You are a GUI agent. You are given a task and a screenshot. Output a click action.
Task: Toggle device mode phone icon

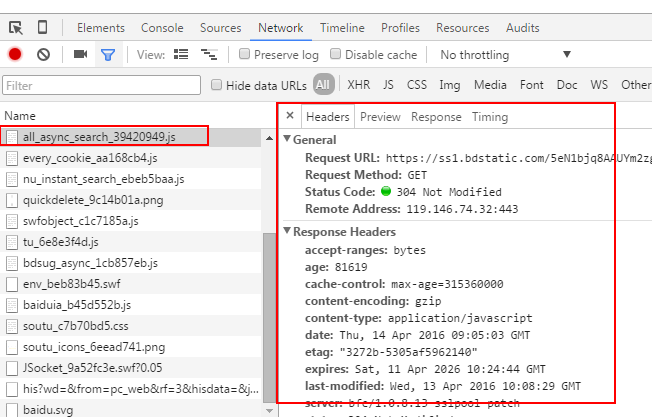click(x=43, y=28)
